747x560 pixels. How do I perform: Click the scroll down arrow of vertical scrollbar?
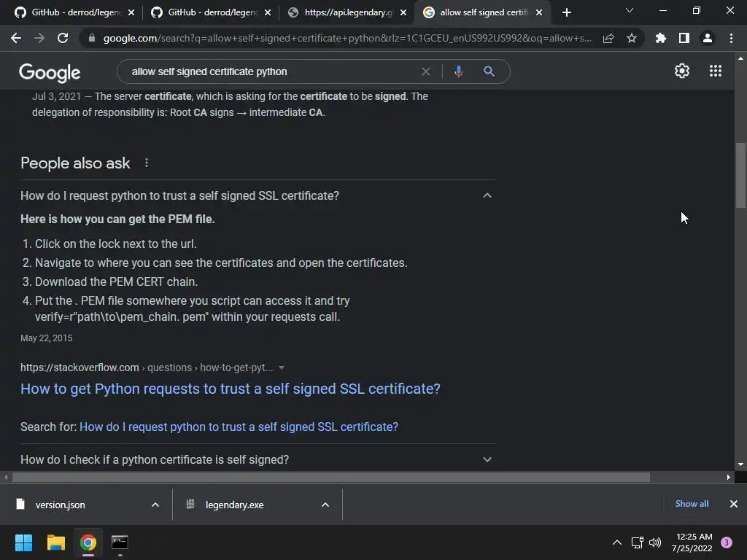point(740,464)
